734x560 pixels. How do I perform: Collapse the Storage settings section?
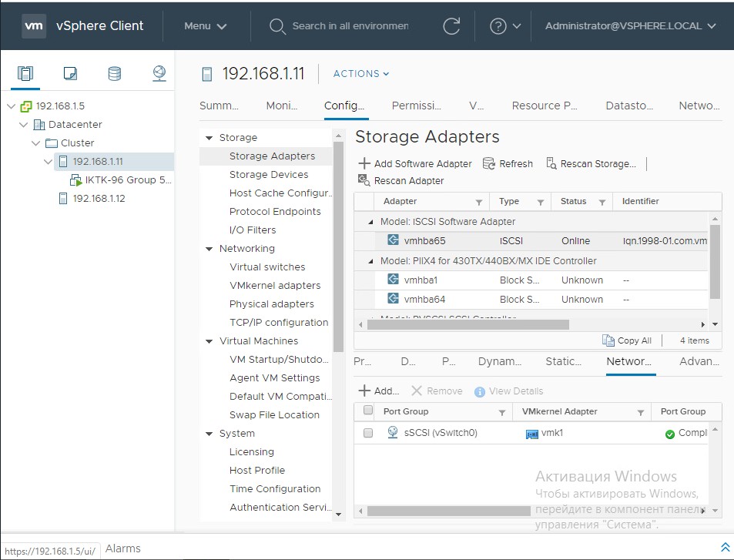pos(209,138)
